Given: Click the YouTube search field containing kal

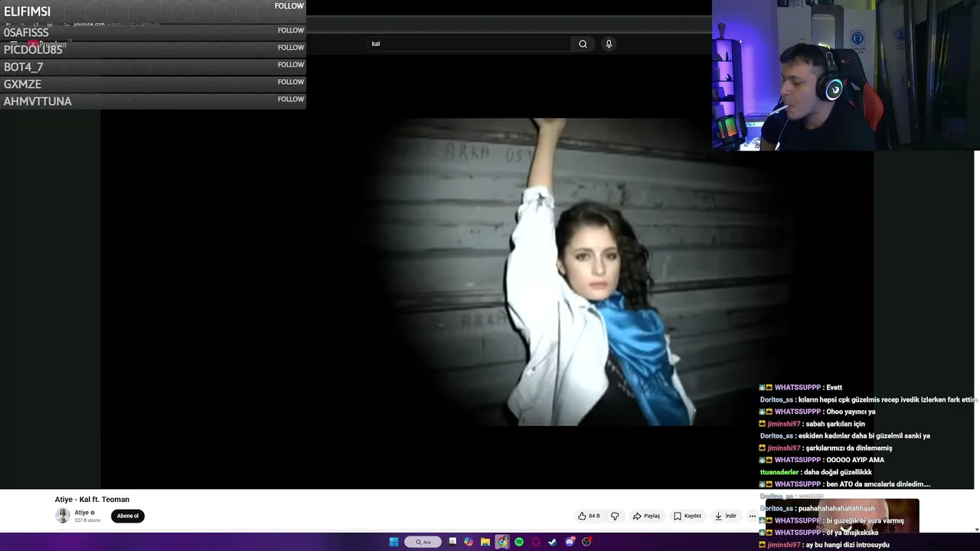Looking at the screenshot, I should point(469,44).
